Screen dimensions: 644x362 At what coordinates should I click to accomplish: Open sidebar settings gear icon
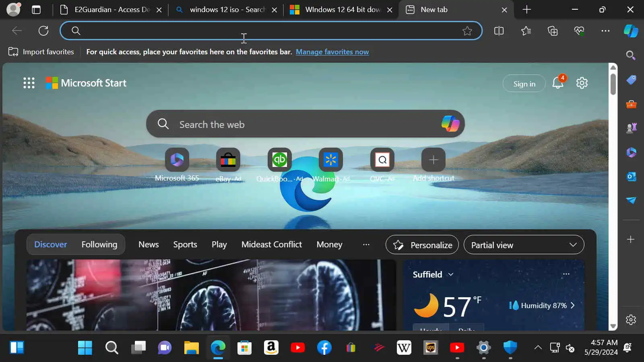pos(631,320)
